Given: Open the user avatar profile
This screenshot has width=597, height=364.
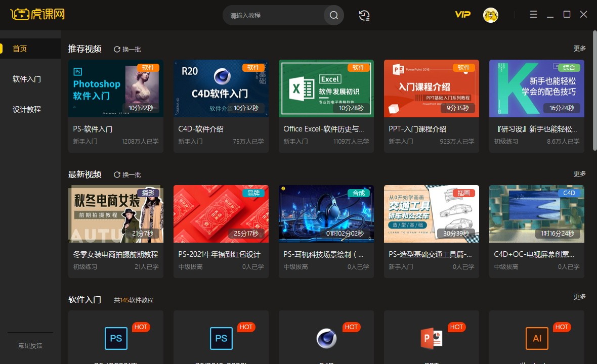Looking at the screenshot, I should [491, 15].
